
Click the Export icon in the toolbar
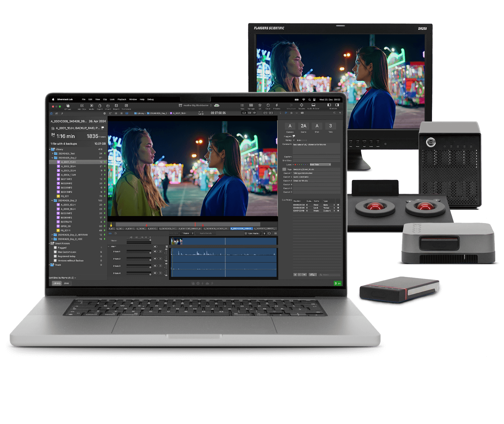point(99,105)
